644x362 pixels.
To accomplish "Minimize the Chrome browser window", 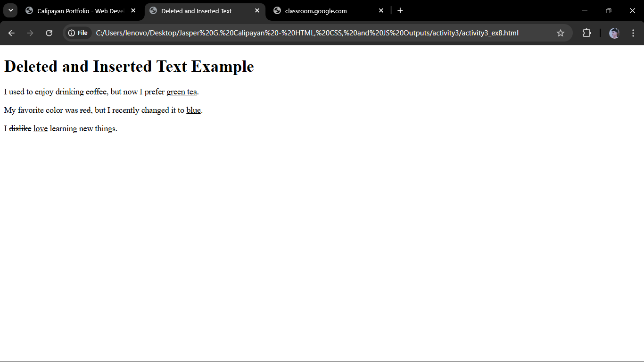I will point(585,10).
